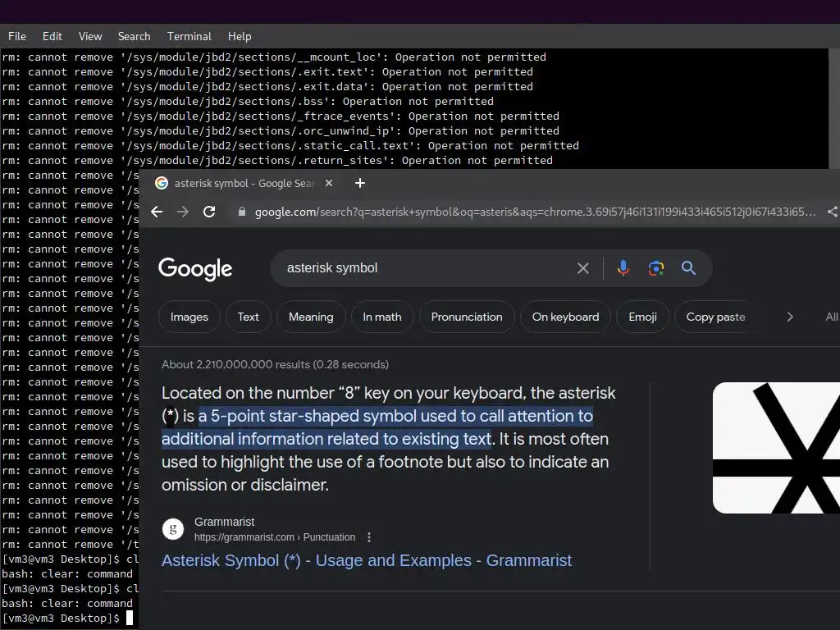
Task: Start voice search with microphone icon
Action: [x=623, y=268]
